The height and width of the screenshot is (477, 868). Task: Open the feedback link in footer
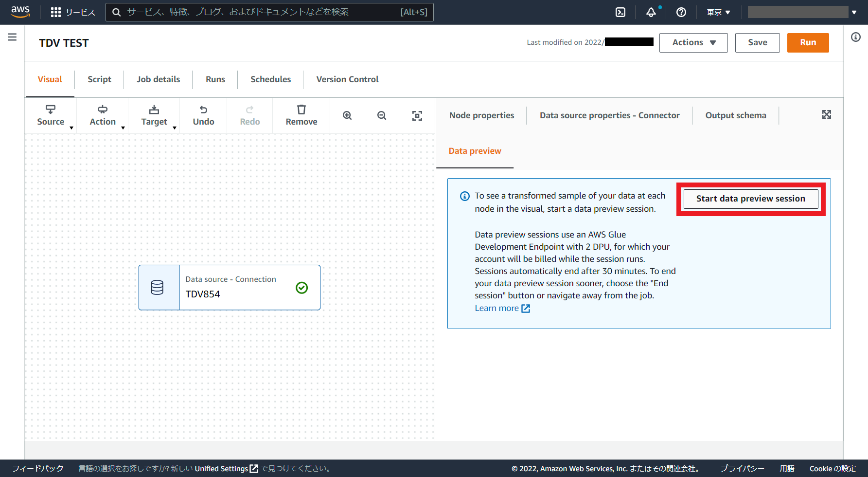click(38, 468)
